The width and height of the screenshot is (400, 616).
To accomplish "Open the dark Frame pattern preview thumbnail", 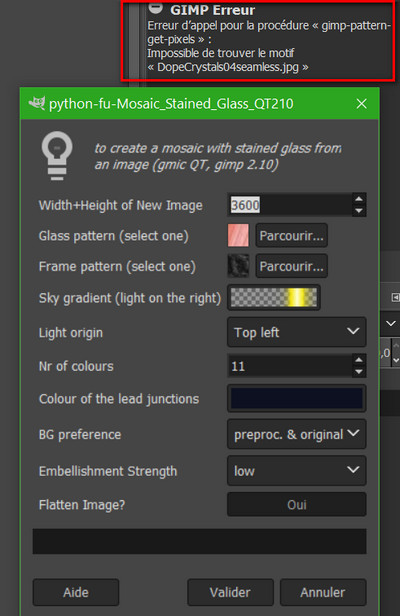I will [x=238, y=266].
